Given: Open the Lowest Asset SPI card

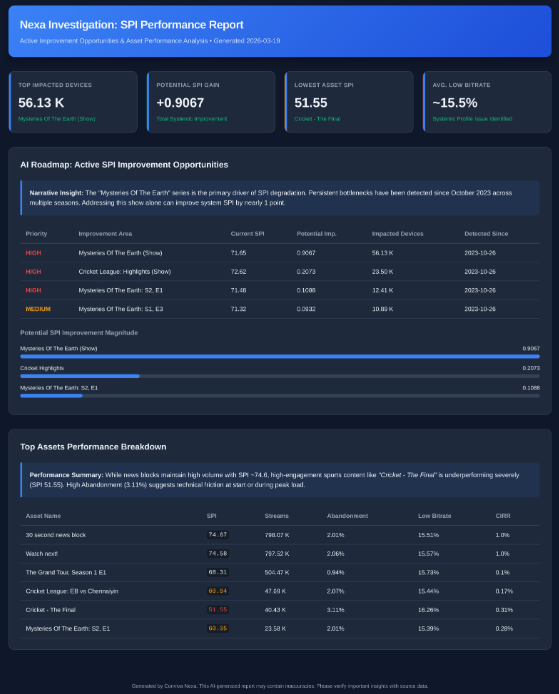Looking at the screenshot, I should [x=349, y=102].
